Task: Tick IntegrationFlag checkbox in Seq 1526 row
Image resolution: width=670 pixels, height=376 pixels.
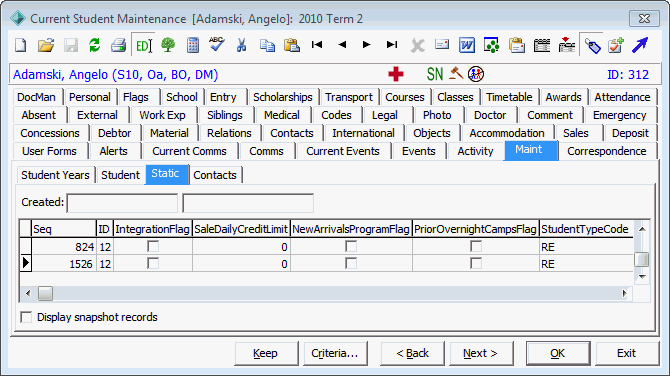Action: [x=153, y=263]
